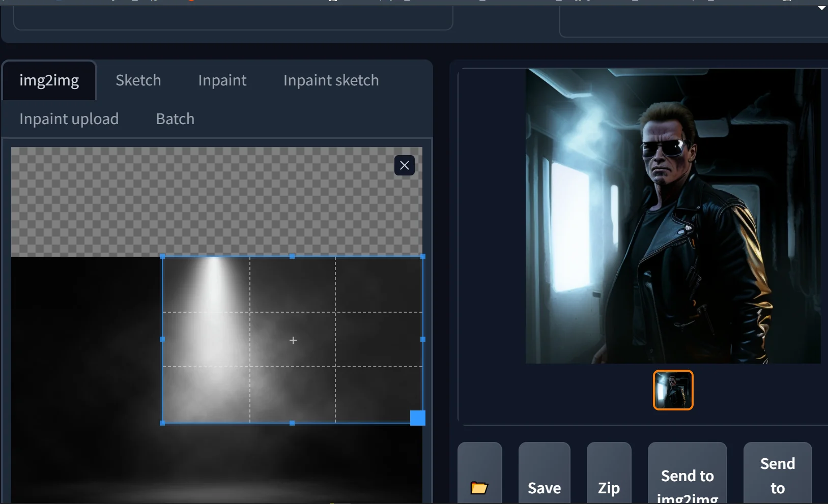Switch to the img2img tab
Viewport: 828px width, 504px height.
[x=49, y=80]
